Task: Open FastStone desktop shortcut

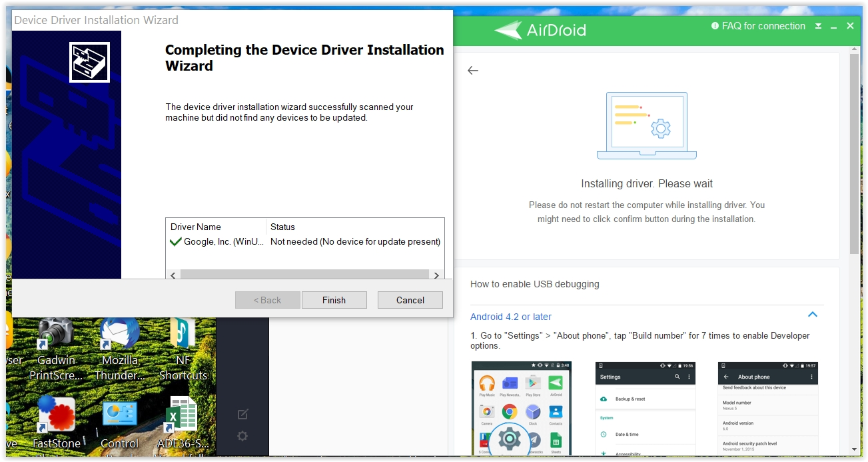Action: [56, 415]
